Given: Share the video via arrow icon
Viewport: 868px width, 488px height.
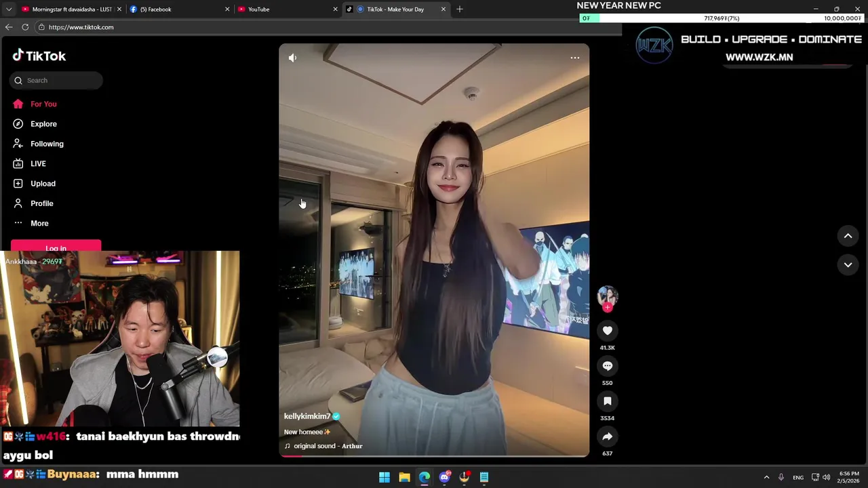Looking at the screenshot, I should (608, 436).
